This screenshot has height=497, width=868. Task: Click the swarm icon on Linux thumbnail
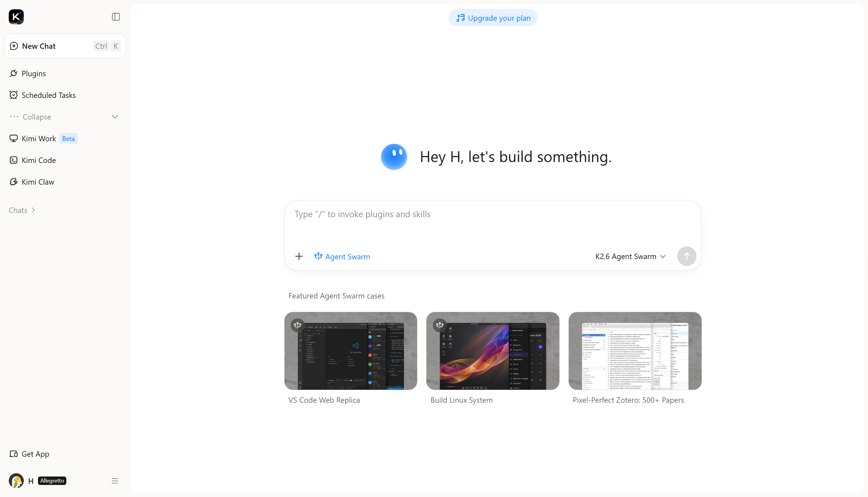coord(440,325)
